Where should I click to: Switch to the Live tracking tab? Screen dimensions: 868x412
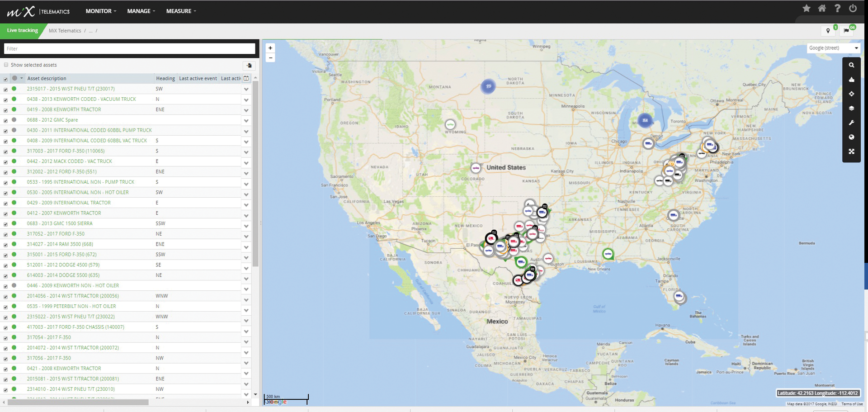(22, 30)
